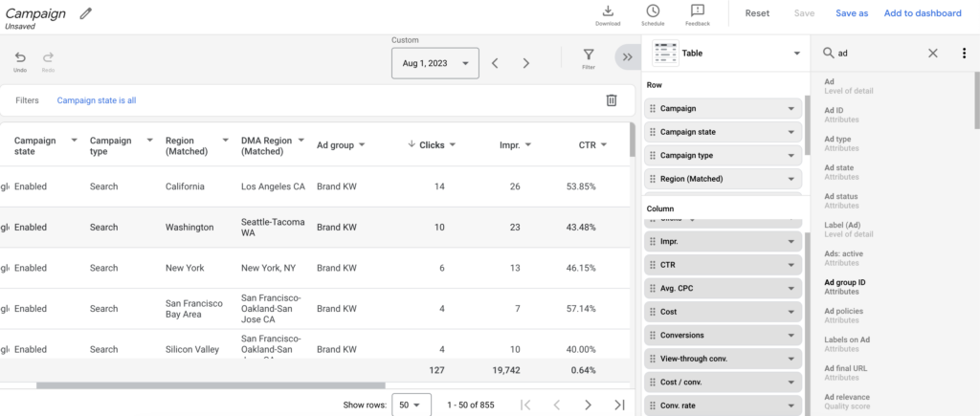Select Ad group ID from the field list
The width and height of the screenshot is (980, 416).
pos(845,282)
